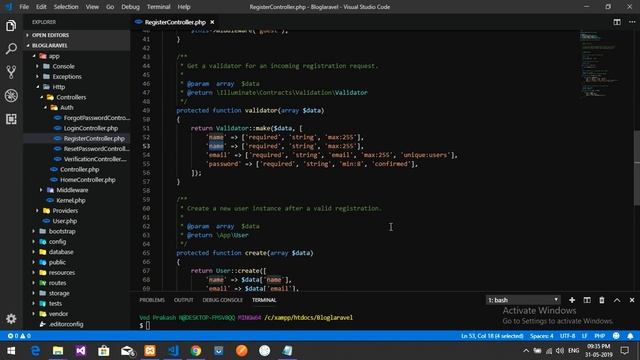
Task: Open the Manage gear menu
Action: tap(11, 318)
